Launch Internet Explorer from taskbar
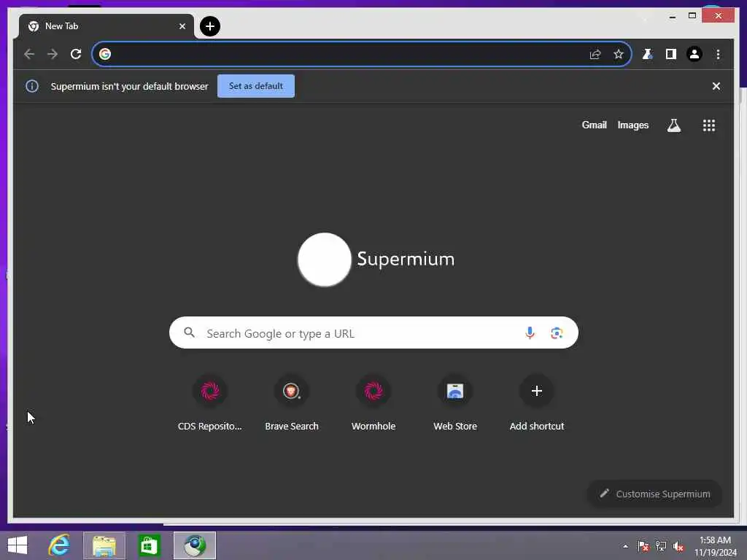The height and width of the screenshot is (560, 747). [x=59, y=545]
